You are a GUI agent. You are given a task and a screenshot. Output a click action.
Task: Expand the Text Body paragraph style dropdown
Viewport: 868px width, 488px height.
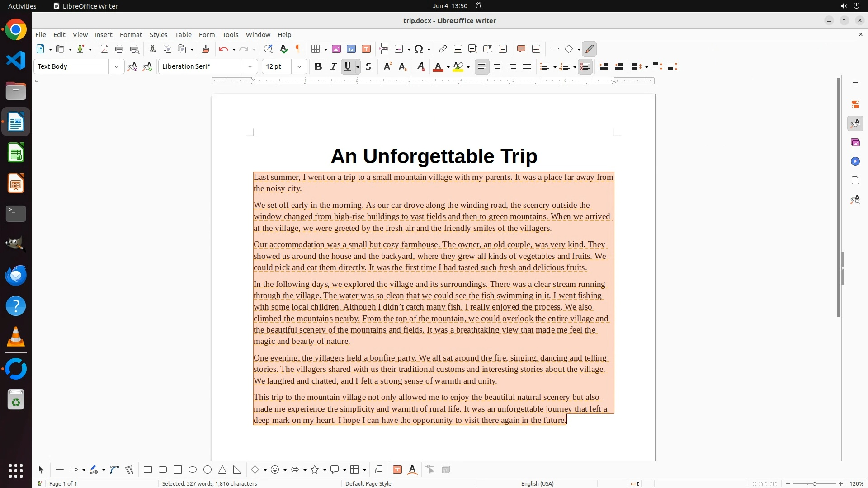pyautogui.click(x=117, y=67)
